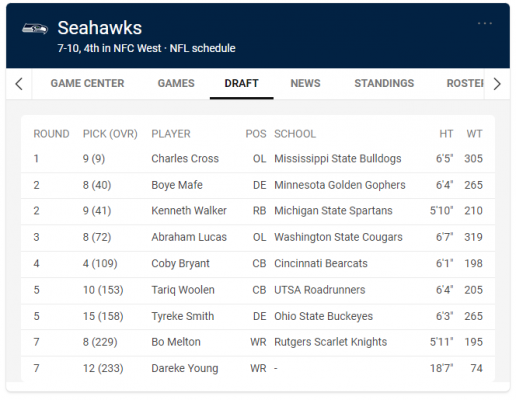
Task: Switch to the News tab
Action: (x=305, y=83)
